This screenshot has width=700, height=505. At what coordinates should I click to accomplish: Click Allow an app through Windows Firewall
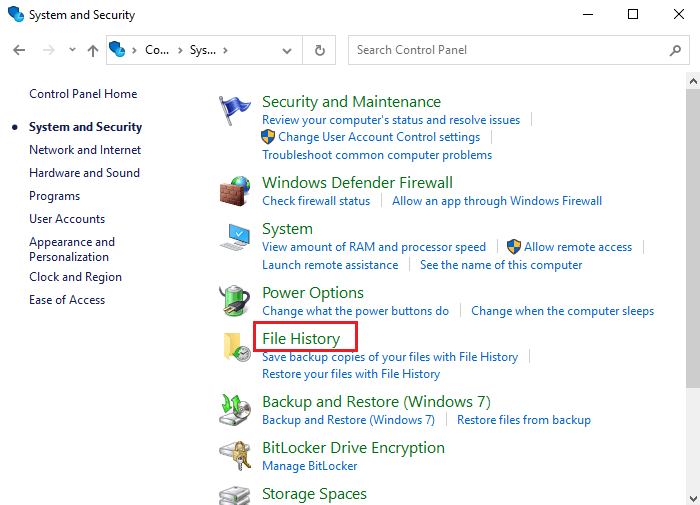[x=497, y=201]
